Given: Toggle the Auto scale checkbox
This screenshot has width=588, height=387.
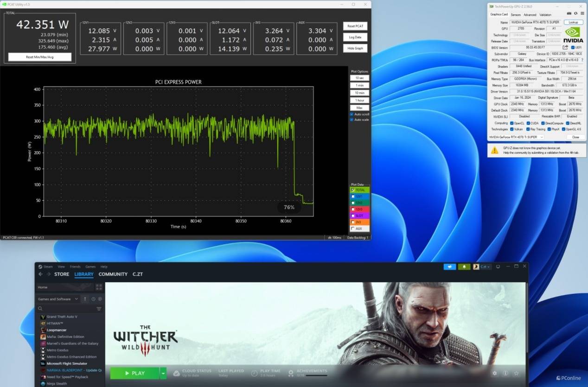Looking at the screenshot, I should [352, 120].
